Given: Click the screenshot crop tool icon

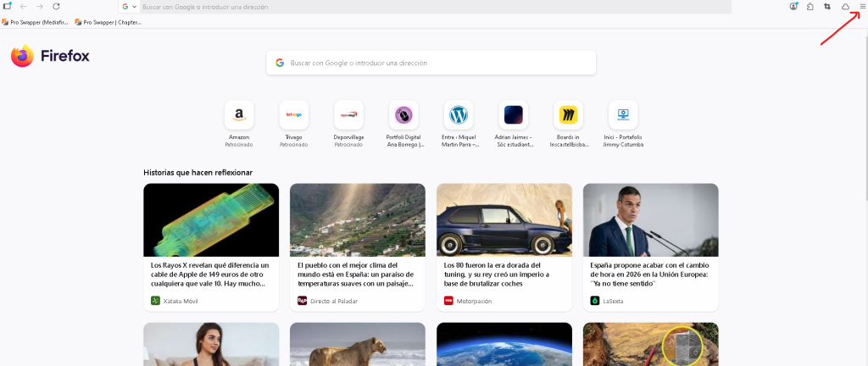Looking at the screenshot, I should click(x=827, y=6).
